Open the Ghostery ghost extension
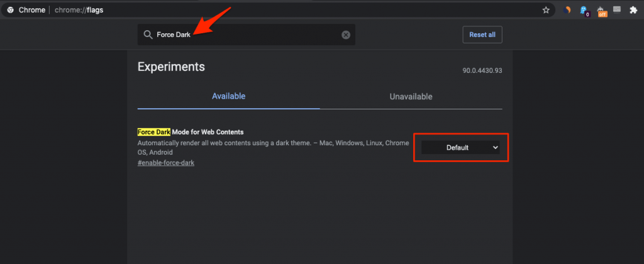This screenshot has height=264, width=644. (x=584, y=11)
